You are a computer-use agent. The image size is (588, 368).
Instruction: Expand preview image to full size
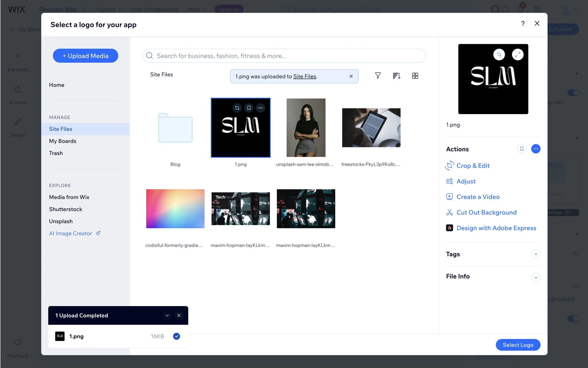point(518,55)
